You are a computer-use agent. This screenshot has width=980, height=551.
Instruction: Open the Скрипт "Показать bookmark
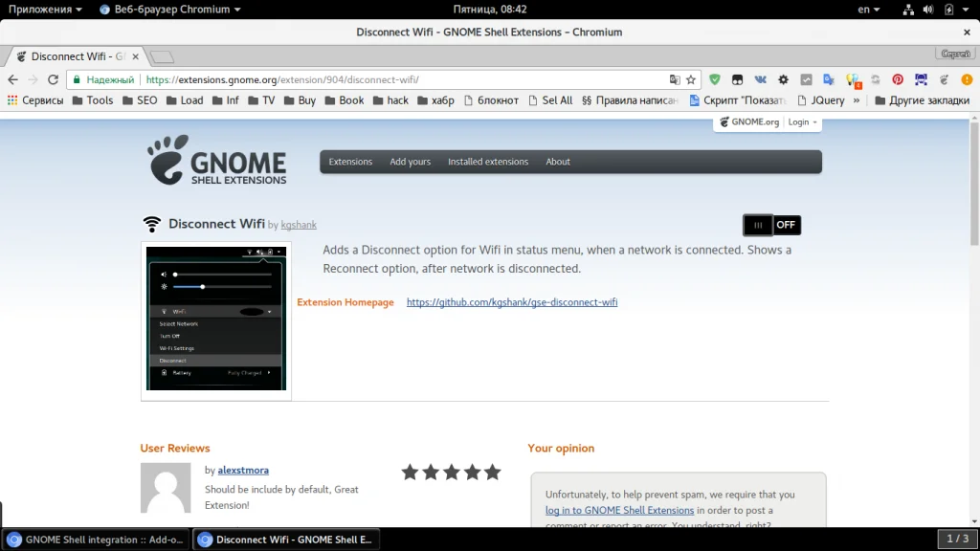click(x=738, y=99)
